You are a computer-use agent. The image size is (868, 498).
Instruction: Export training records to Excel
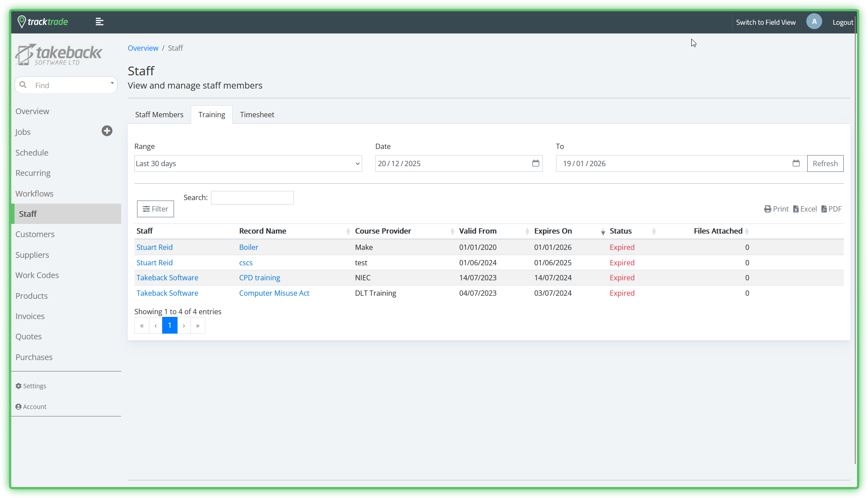point(805,209)
